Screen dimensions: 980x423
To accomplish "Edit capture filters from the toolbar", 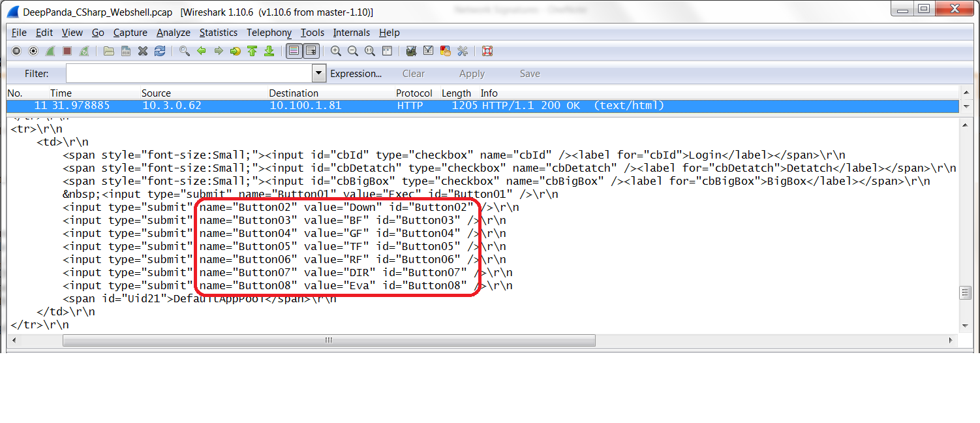I will [x=412, y=51].
